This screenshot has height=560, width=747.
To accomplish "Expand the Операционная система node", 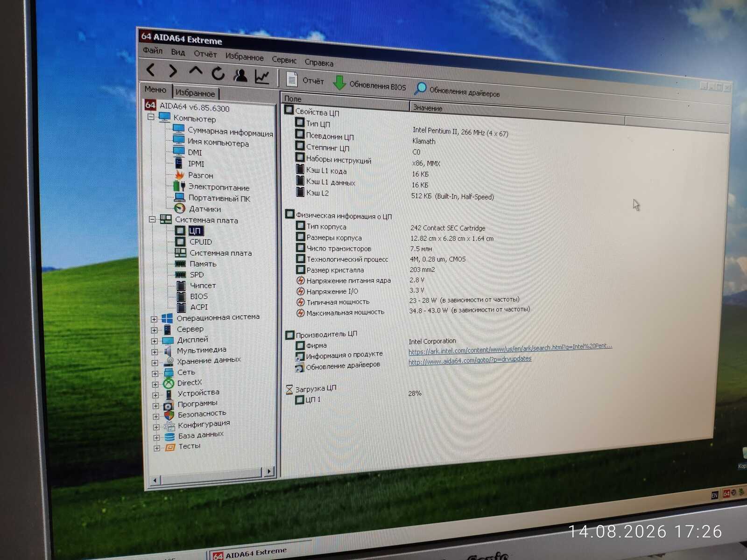I will [154, 319].
